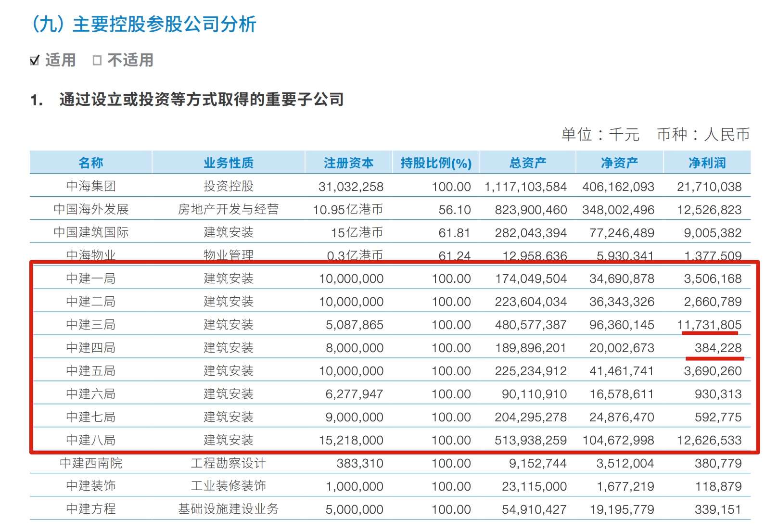Click total assets 823,900,460

[x=531, y=210]
